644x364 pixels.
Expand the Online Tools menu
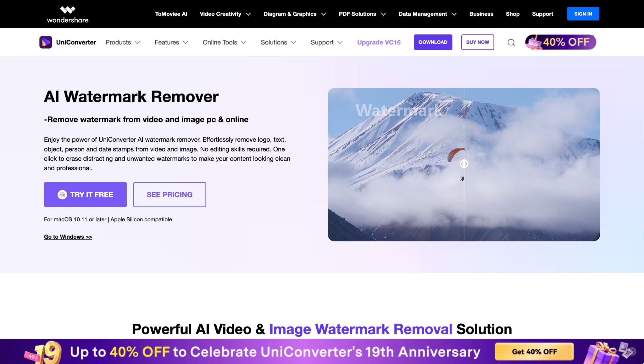(x=224, y=43)
